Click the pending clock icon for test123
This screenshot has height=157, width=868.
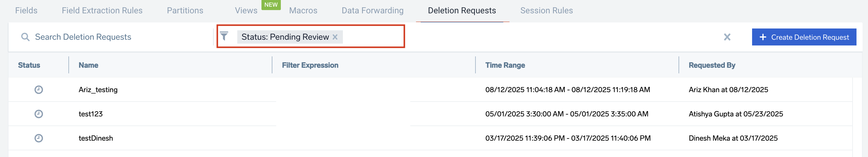(x=39, y=114)
